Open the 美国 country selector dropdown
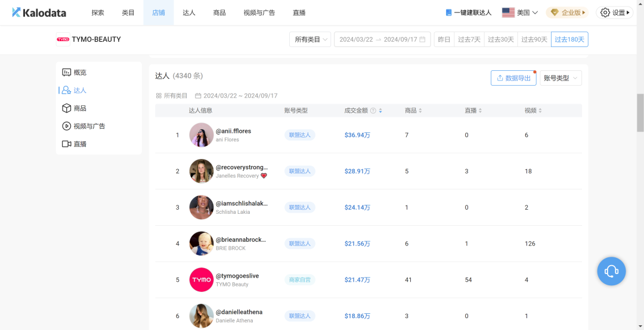The width and height of the screenshot is (644, 330). tap(520, 13)
